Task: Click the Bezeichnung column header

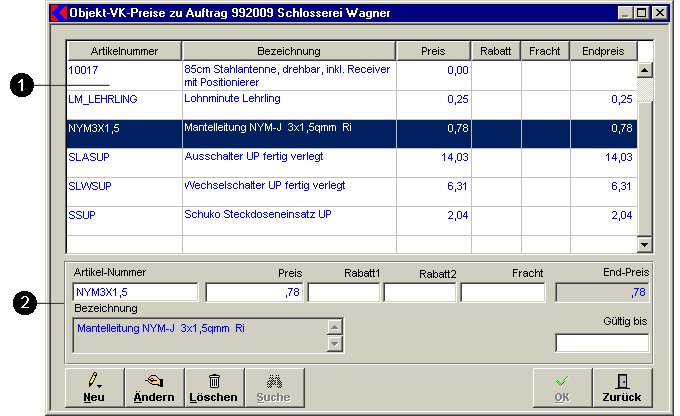Action: [x=288, y=50]
